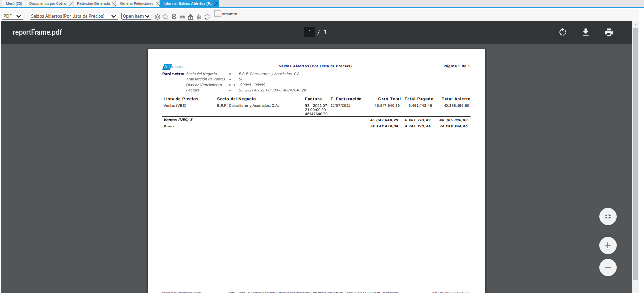644x293 pixels.
Task: Rotate the PDF clockwise
Action: (563, 32)
